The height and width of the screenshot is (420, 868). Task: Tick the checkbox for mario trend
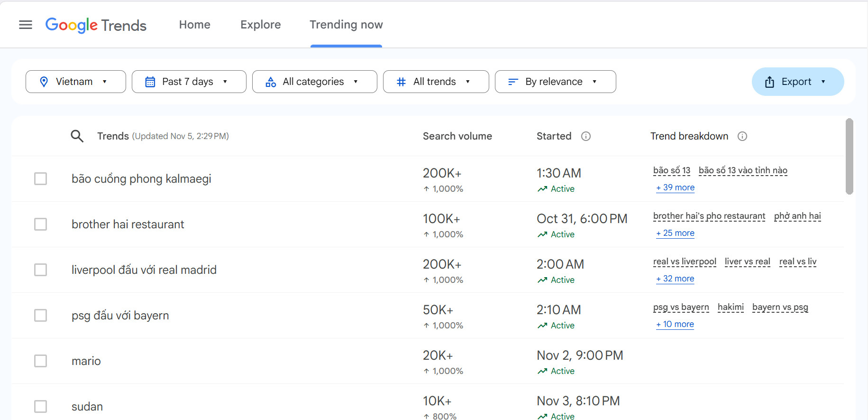click(x=41, y=361)
